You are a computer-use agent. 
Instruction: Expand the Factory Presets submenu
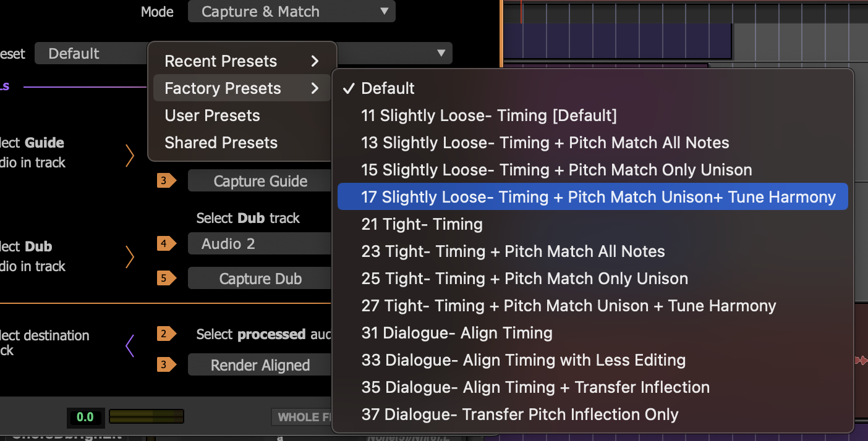pos(242,88)
